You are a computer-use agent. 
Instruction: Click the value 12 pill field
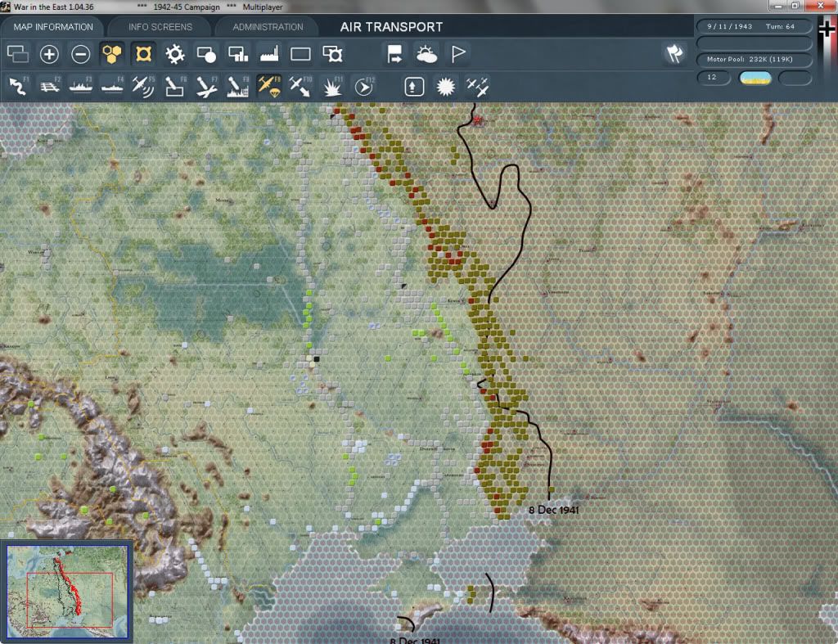tap(714, 78)
